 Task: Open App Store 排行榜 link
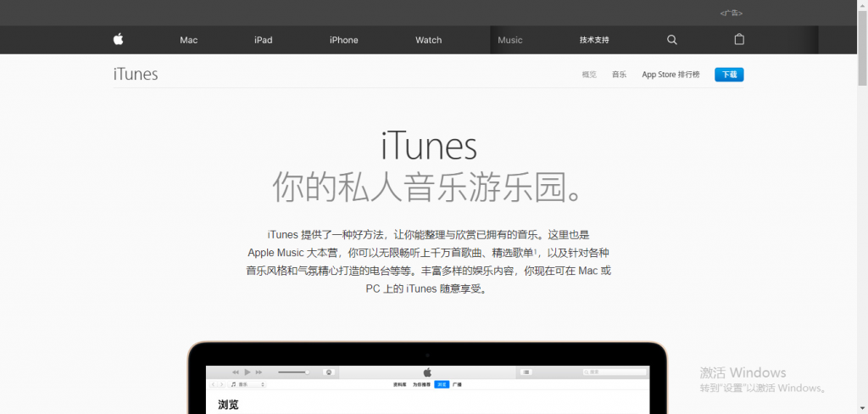pos(671,75)
